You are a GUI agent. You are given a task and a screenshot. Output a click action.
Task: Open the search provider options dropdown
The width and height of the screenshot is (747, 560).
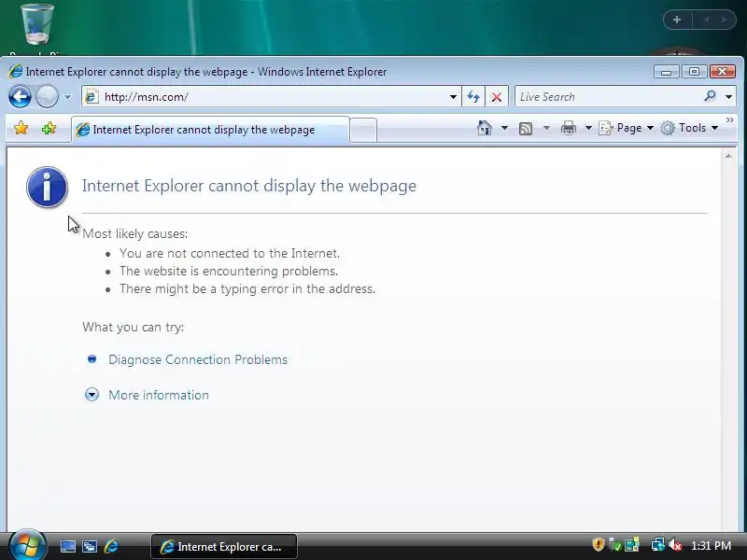pos(729,97)
